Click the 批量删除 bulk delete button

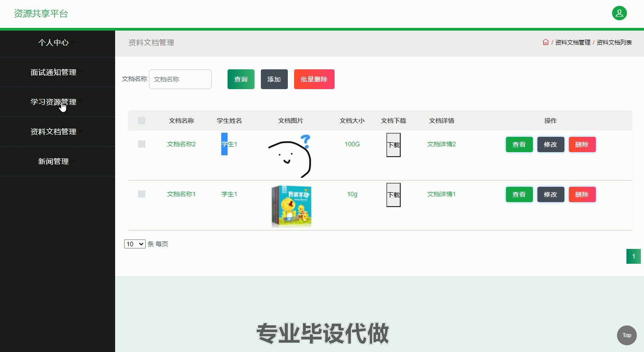[x=314, y=79]
